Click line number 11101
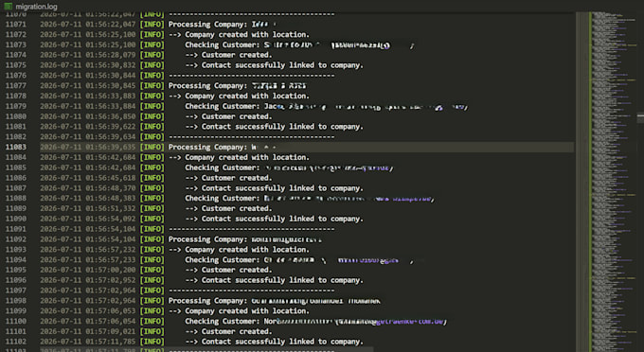 point(15,331)
